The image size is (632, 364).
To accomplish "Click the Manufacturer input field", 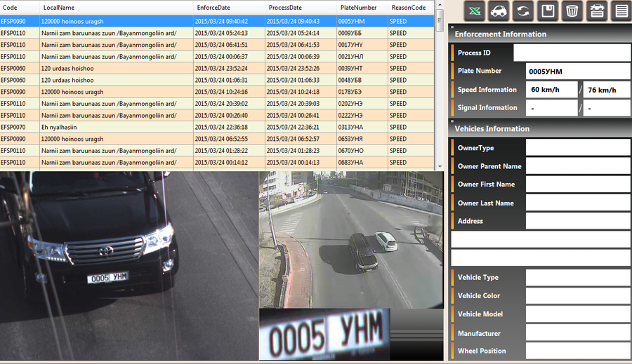I will click(578, 333).
